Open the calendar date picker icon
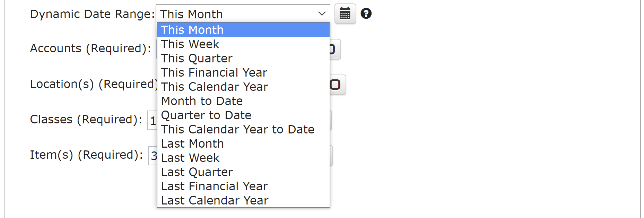Image resolution: width=644 pixels, height=218 pixels. pyautogui.click(x=345, y=14)
